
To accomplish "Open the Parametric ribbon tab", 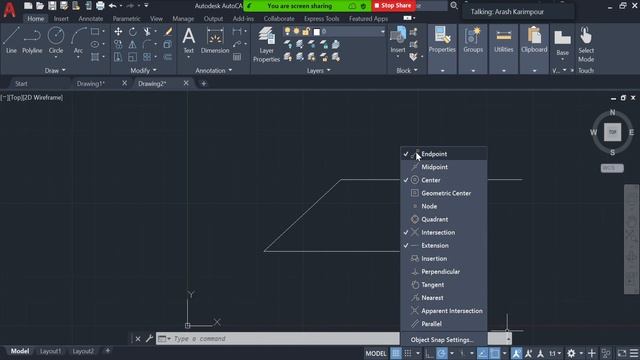I will pyautogui.click(x=126, y=18).
